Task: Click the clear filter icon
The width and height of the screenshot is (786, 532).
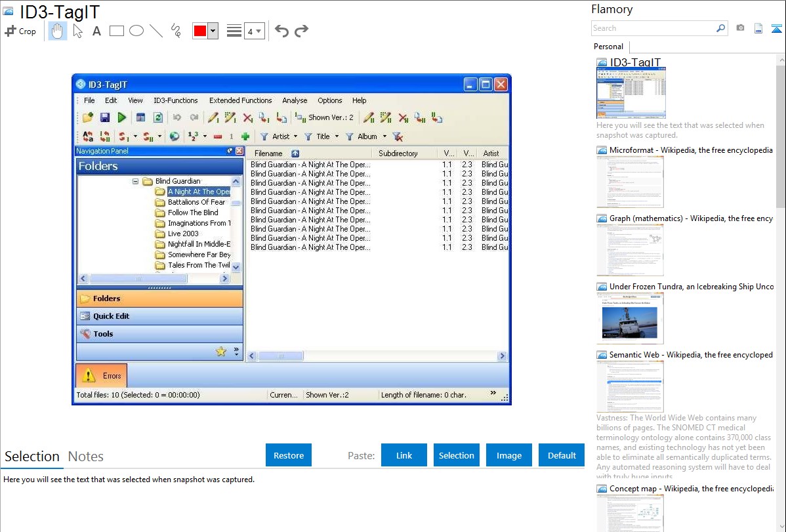Action: click(398, 136)
